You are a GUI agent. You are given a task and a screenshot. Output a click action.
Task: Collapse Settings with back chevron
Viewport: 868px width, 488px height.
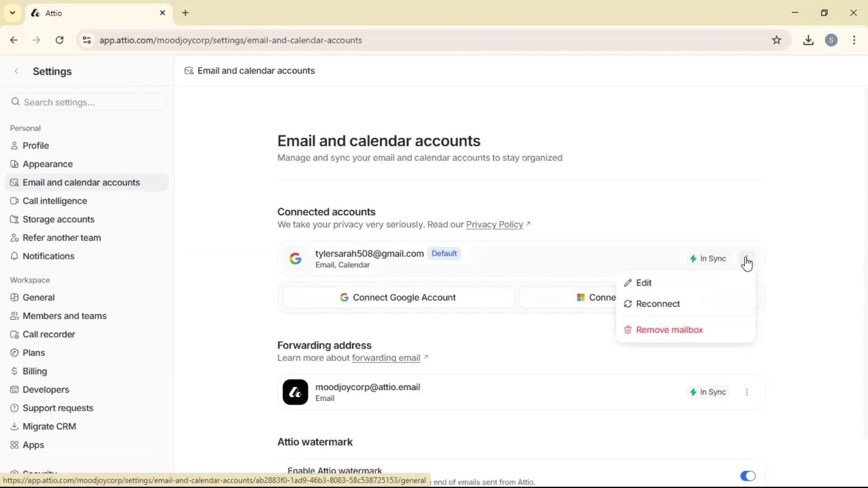[16, 71]
